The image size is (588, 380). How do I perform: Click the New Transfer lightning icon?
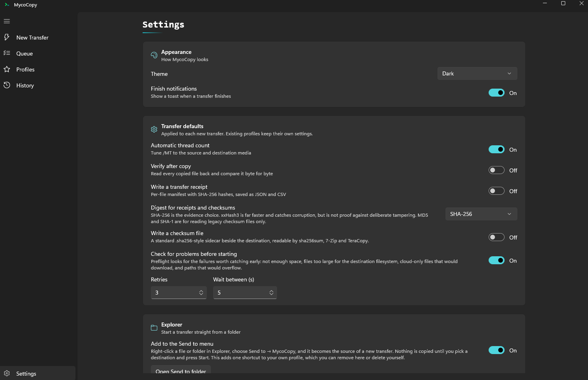click(x=7, y=37)
